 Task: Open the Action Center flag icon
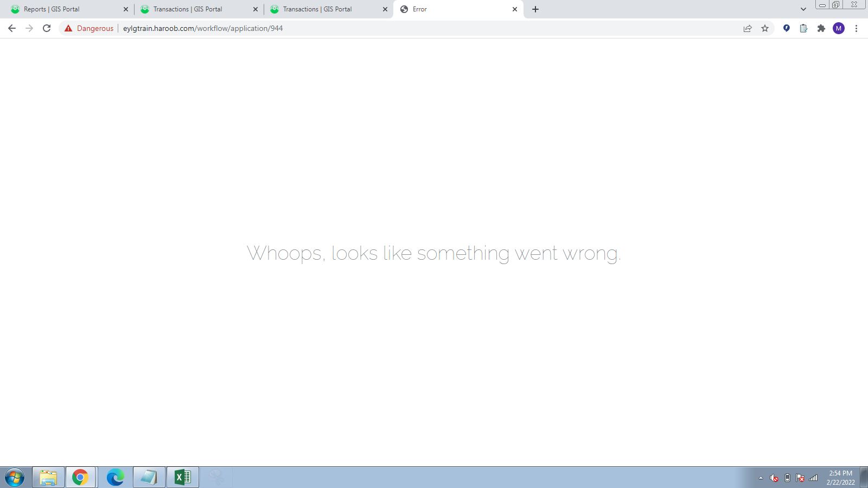[800, 478]
